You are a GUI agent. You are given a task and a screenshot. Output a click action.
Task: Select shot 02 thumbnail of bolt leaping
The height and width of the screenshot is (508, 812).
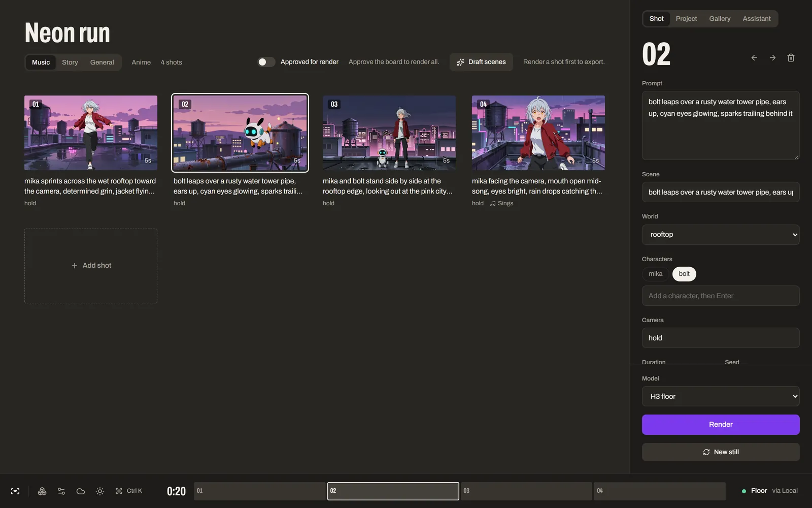tap(240, 133)
